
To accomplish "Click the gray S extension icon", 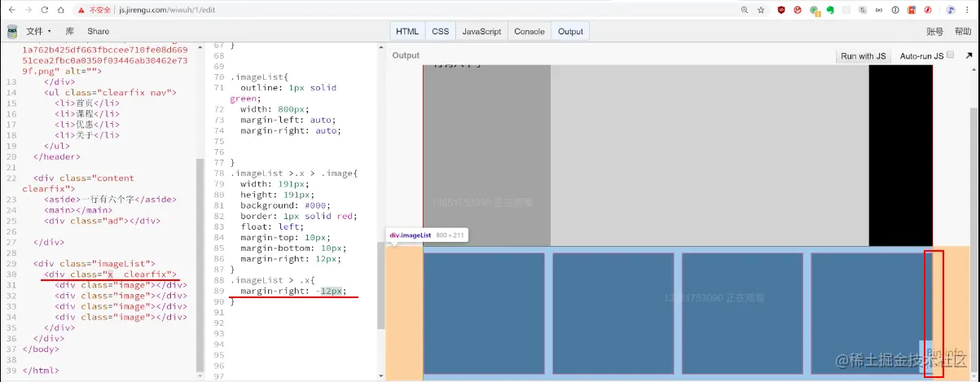I will click(864, 10).
